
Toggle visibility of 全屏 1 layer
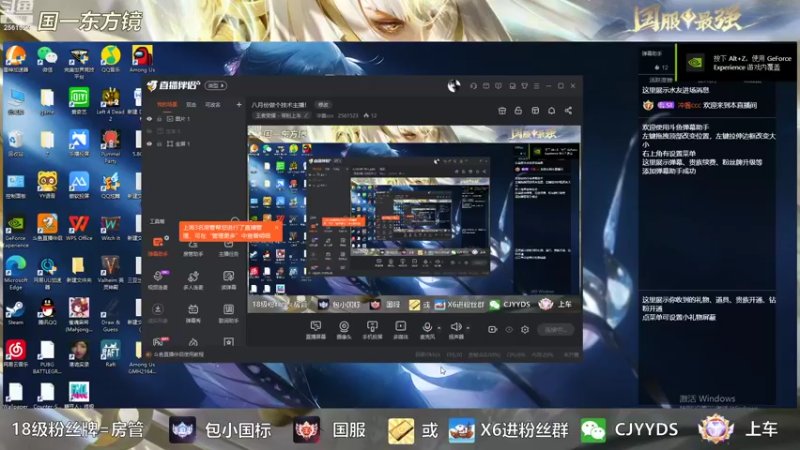[x=149, y=144]
